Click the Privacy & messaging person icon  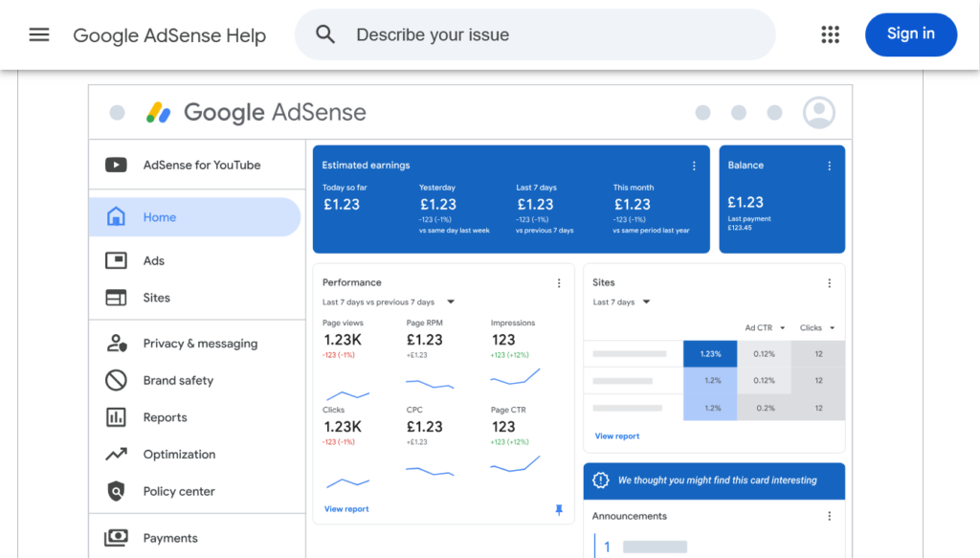click(x=116, y=343)
